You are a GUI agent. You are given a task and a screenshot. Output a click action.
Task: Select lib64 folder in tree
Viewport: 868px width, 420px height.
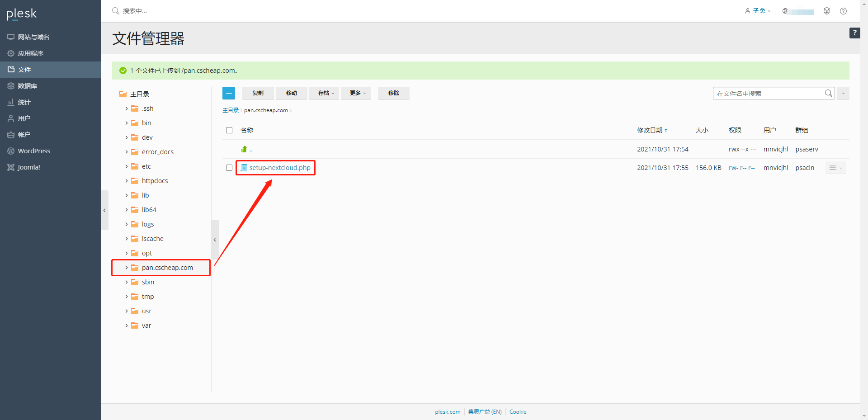pyautogui.click(x=149, y=210)
